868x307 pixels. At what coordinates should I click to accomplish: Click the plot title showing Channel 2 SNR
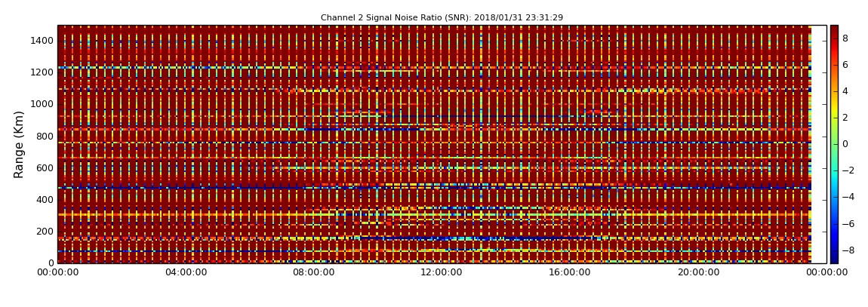[x=442, y=17]
